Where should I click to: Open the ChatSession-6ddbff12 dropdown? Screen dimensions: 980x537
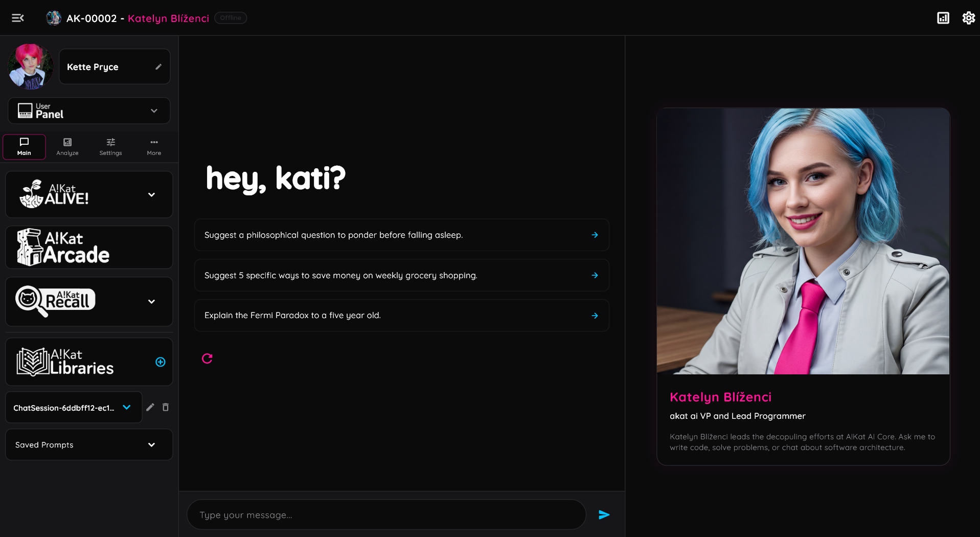coord(74,408)
